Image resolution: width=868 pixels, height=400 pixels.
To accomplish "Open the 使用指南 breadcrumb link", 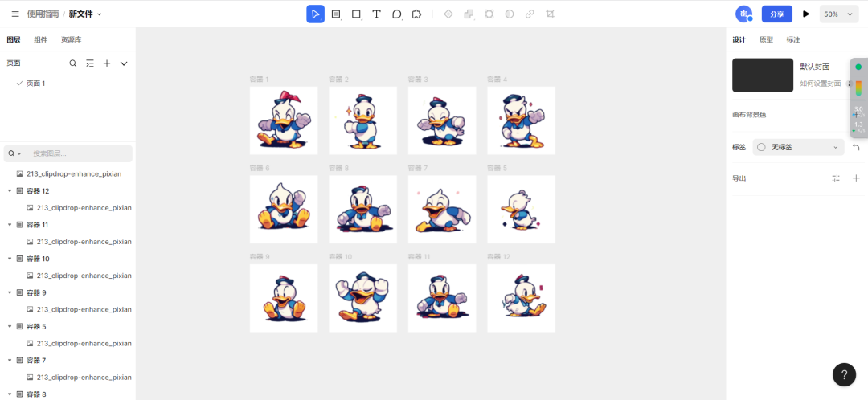I will (43, 14).
